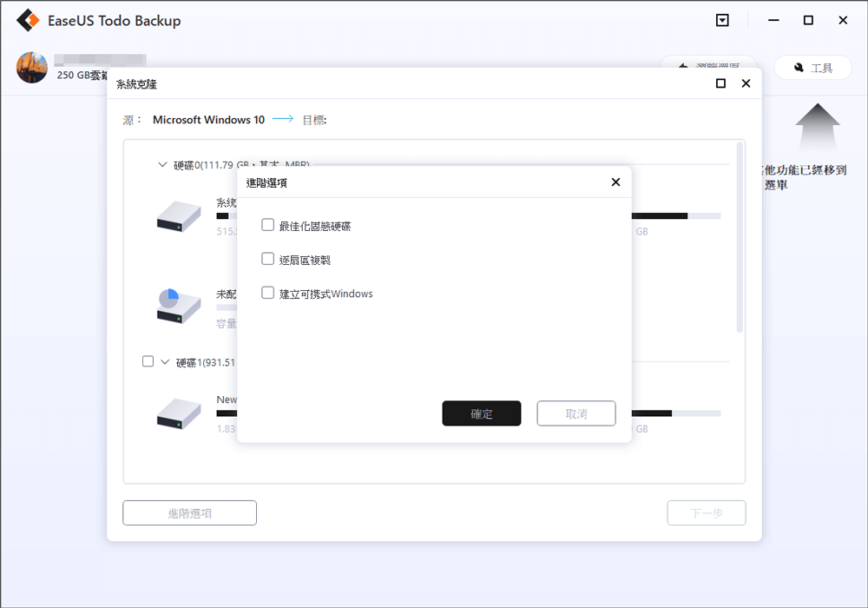The image size is (868, 608).
Task: Enable 建立可携式Windows option
Action: click(267, 293)
